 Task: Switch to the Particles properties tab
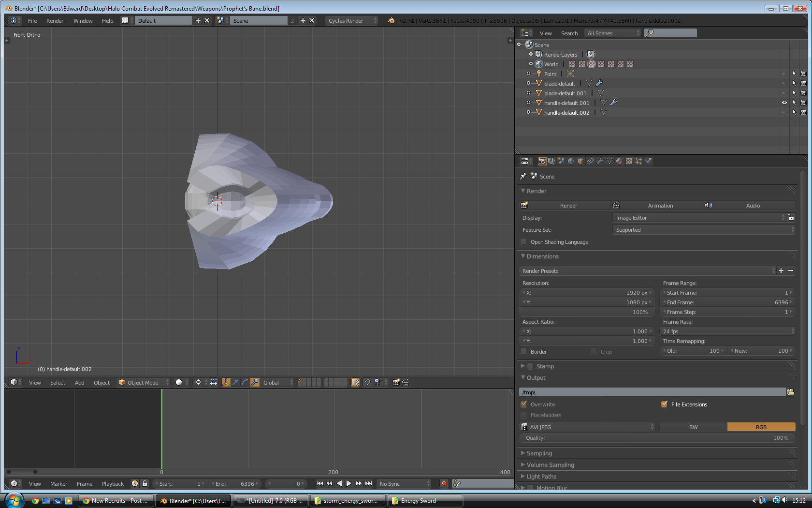[x=638, y=161]
